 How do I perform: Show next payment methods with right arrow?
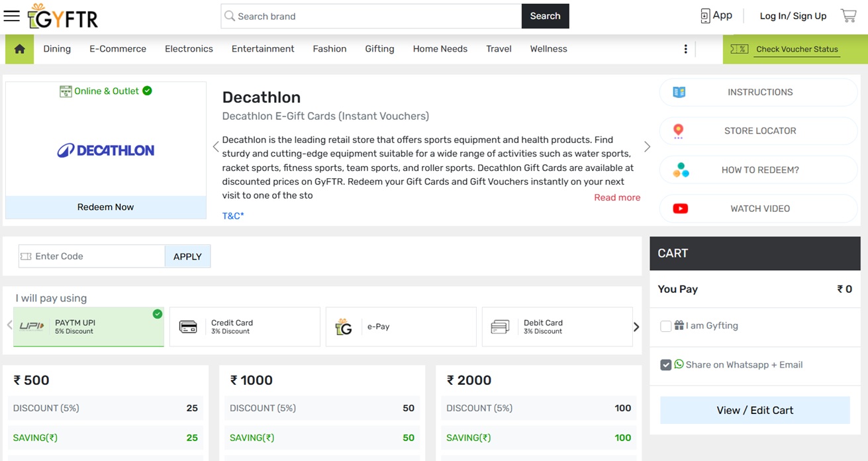point(636,327)
